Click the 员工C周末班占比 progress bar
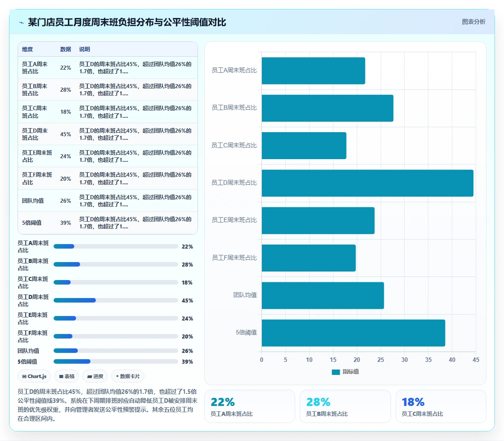504x441 pixels. [116, 282]
